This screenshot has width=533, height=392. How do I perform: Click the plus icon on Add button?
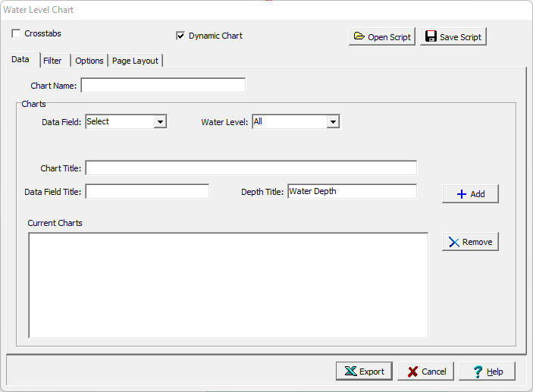pos(461,194)
